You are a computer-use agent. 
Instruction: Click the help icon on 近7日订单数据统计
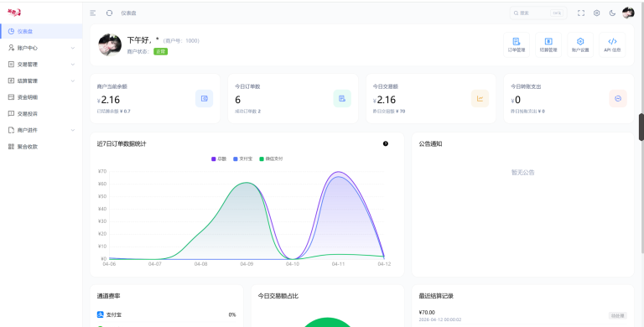tap(386, 143)
